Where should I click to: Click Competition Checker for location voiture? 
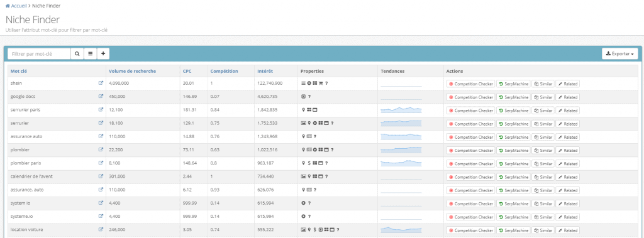470,230
